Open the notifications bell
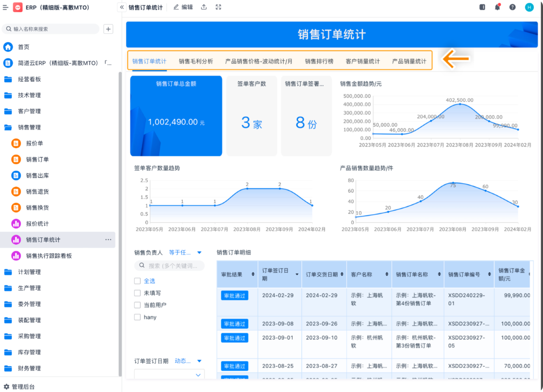 pos(497,7)
